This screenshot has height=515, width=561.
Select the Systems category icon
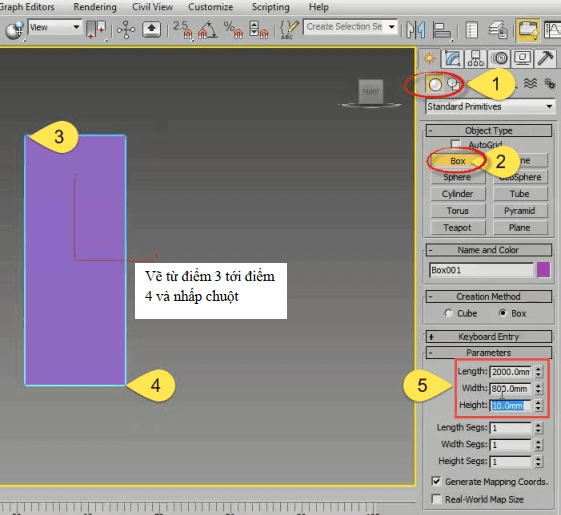click(550, 84)
